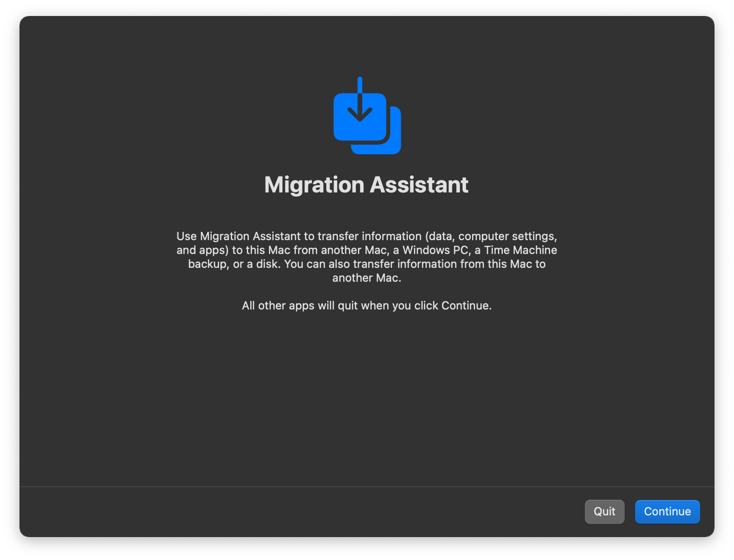The height and width of the screenshot is (560, 734).
Task: Click the dark dialog window background
Action: click(x=130, y=368)
